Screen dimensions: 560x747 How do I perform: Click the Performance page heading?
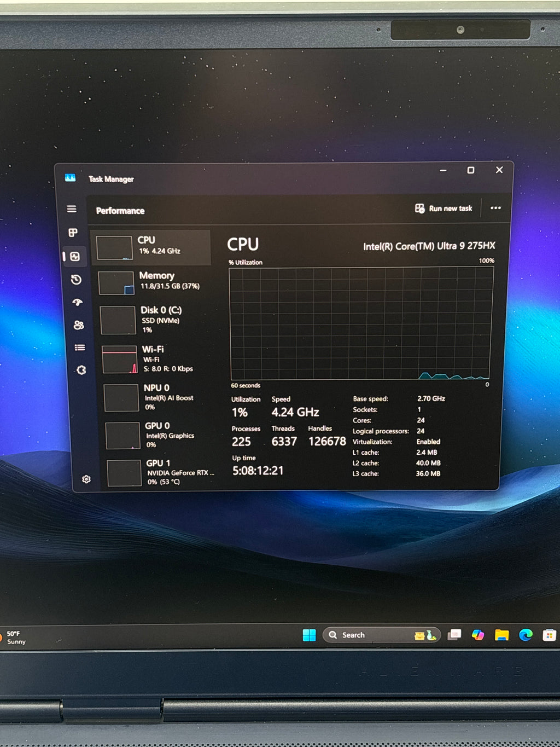[x=120, y=211]
